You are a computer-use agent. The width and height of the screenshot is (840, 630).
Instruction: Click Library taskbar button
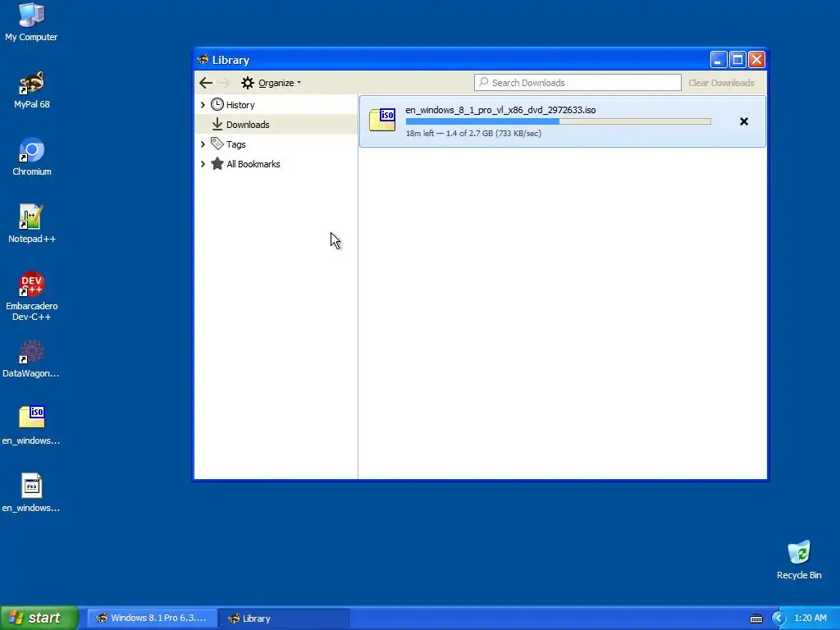click(x=284, y=619)
